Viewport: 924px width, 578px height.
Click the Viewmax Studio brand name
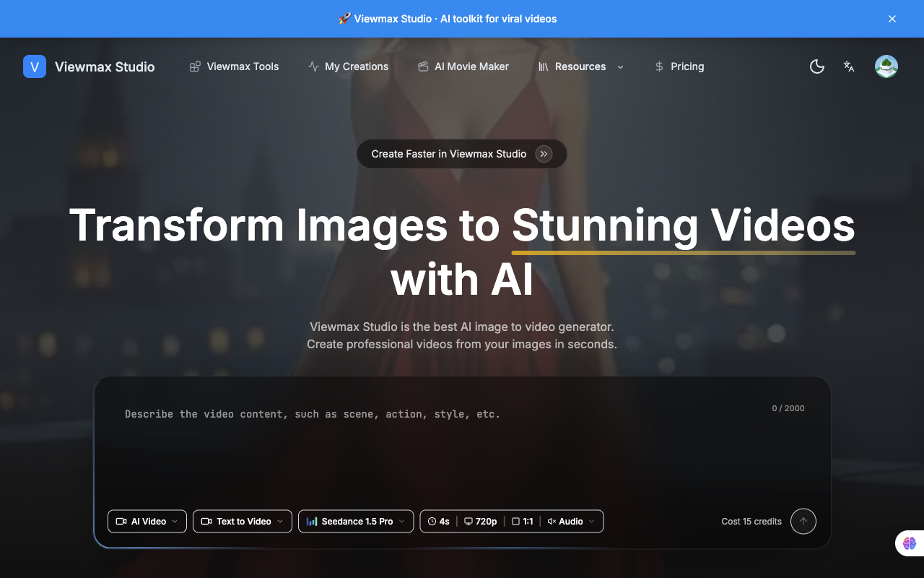click(x=105, y=66)
